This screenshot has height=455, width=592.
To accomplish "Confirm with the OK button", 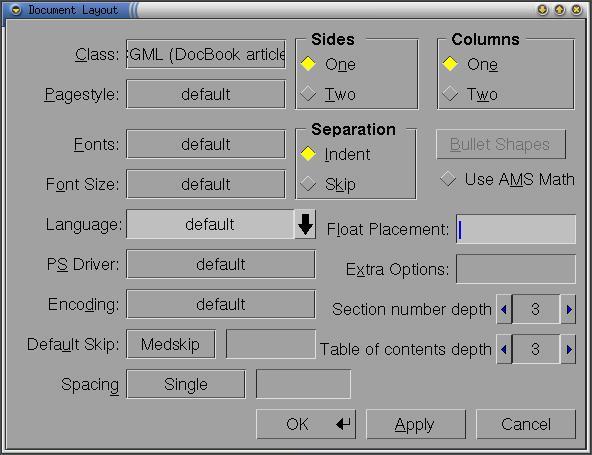I will (x=306, y=424).
